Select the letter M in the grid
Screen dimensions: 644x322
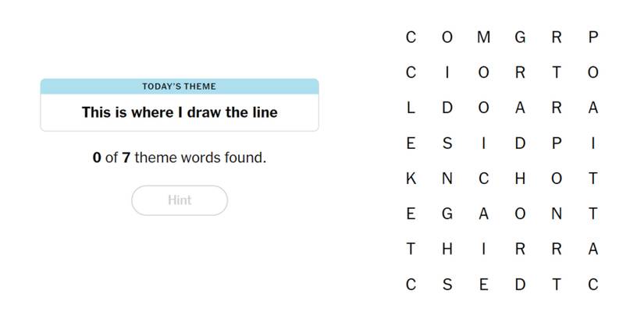point(483,37)
